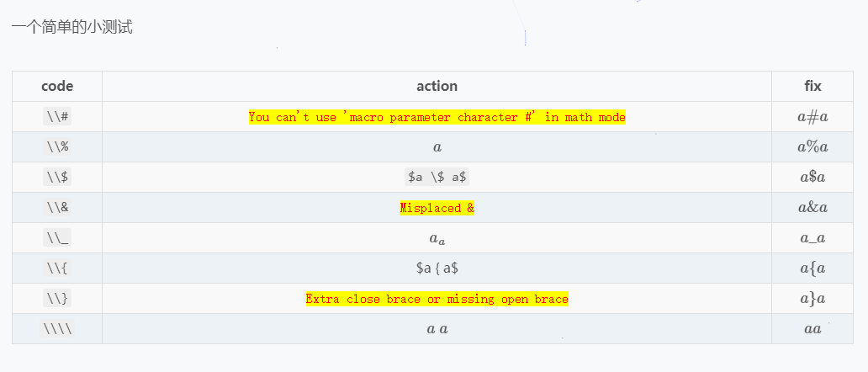Select the a&a formula in fix column
The height and width of the screenshot is (372, 868).
click(812, 208)
